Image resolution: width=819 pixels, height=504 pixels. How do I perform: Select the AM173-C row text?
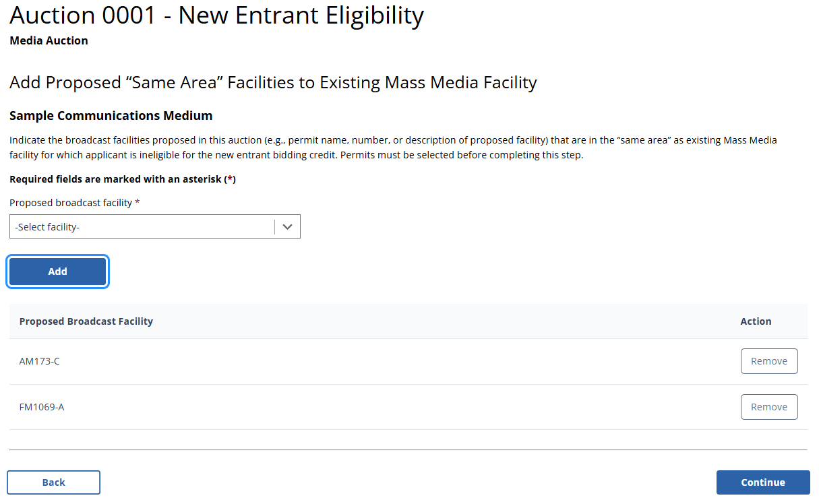[x=40, y=361]
